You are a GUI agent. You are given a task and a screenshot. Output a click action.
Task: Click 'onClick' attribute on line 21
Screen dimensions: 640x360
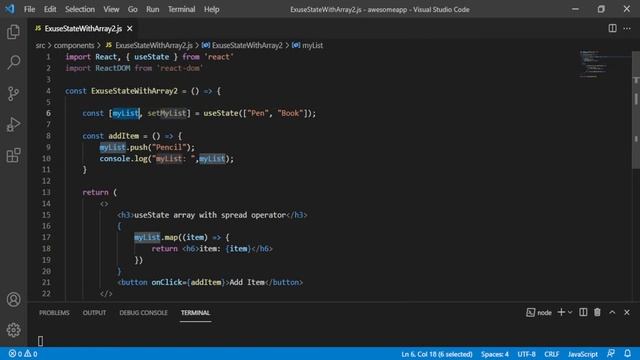(167, 282)
